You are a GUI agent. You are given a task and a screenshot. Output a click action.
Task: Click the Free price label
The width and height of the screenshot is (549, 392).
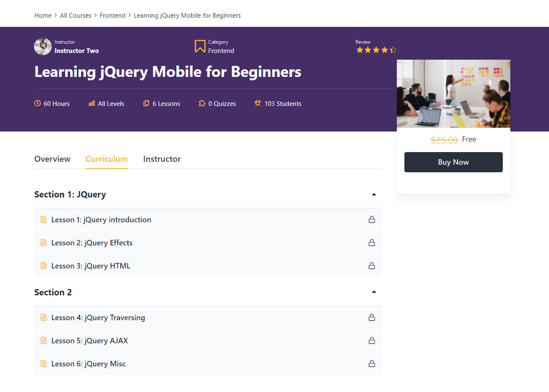469,139
